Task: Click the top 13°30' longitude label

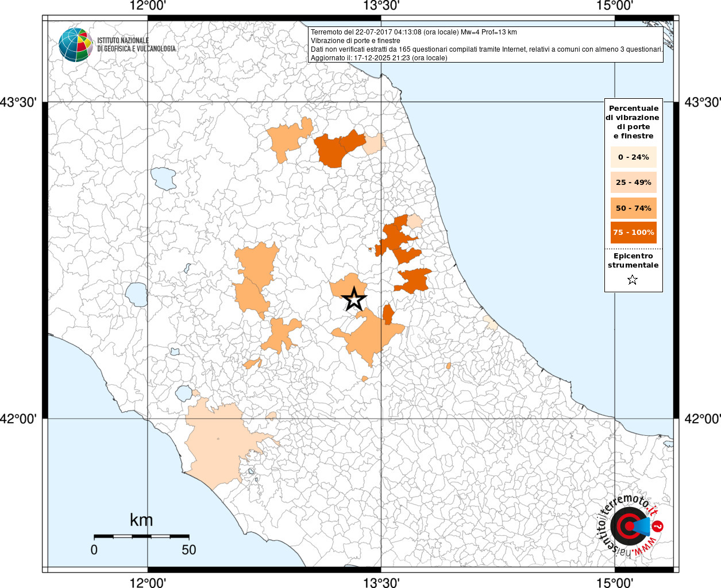Action: [x=381, y=6]
